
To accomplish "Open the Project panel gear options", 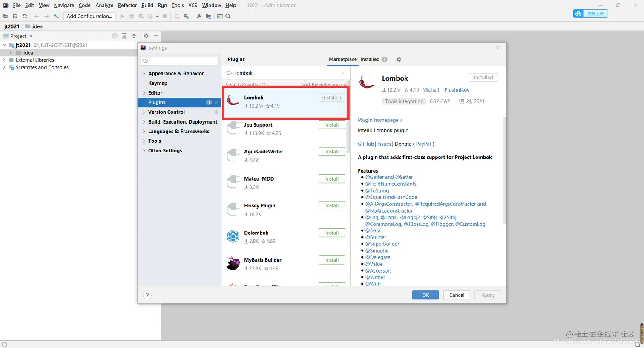I will coord(146,36).
